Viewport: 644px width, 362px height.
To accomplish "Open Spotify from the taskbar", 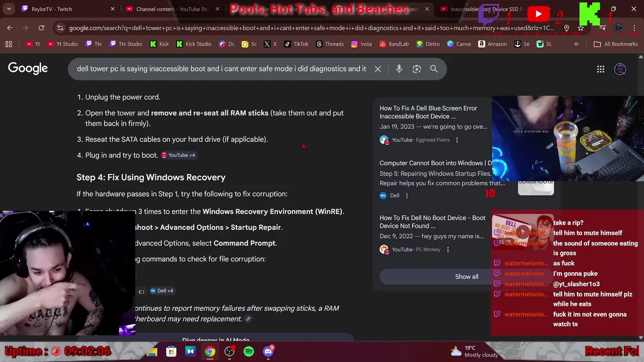I will (249, 352).
